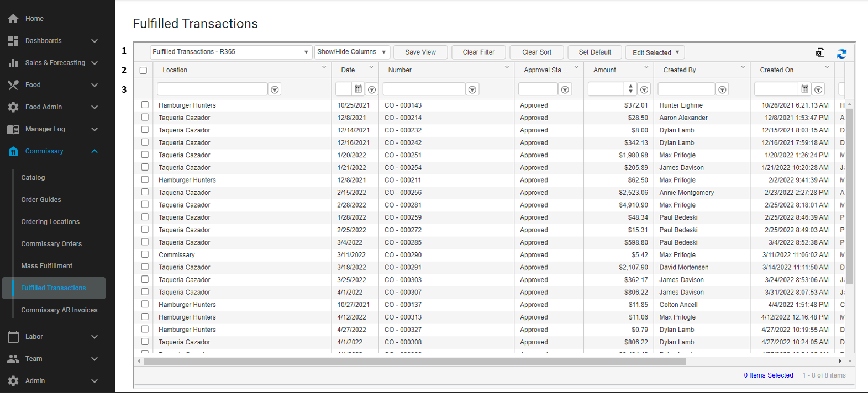Open the Date filter calendar picker

[358, 89]
